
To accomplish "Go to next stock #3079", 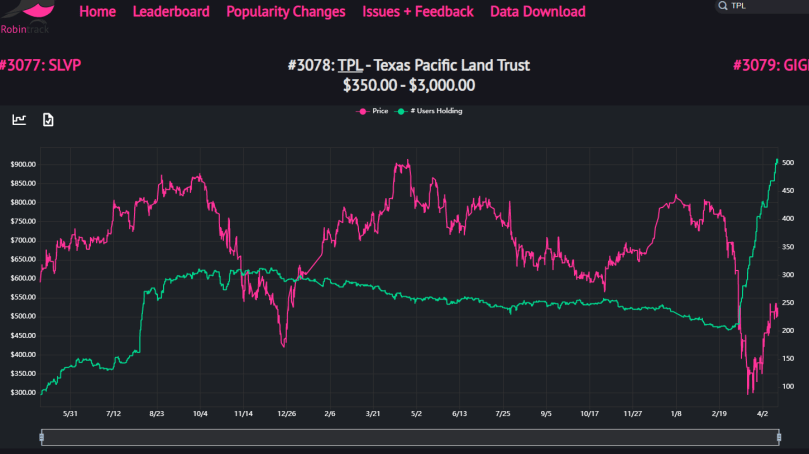I will 770,65.
